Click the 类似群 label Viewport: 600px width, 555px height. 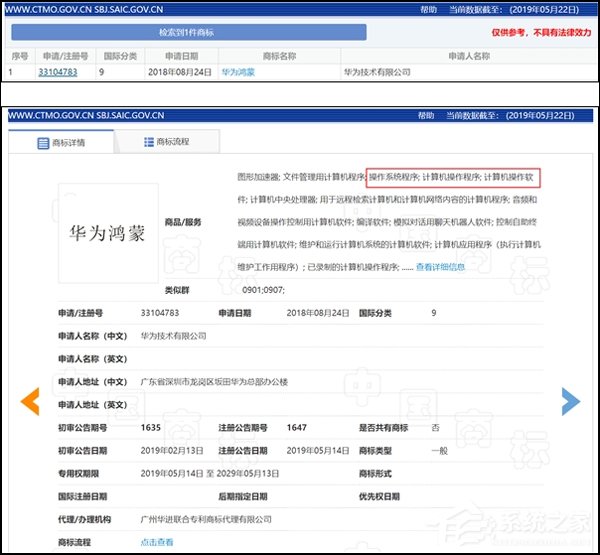(x=177, y=290)
